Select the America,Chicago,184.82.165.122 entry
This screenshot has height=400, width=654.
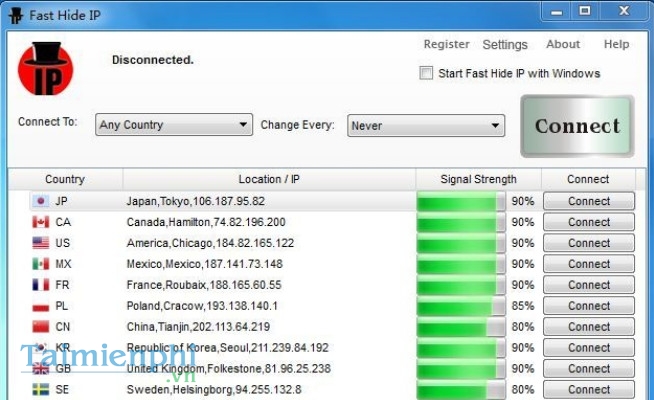tap(210, 243)
